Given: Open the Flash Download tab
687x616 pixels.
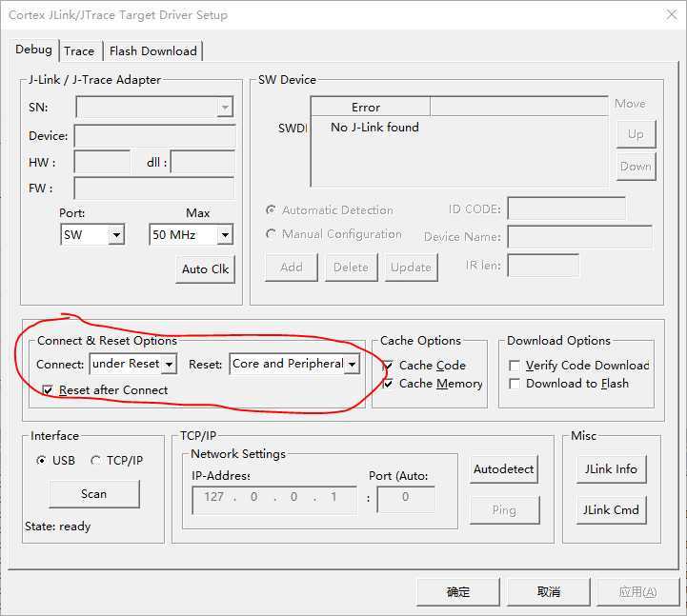Looking at the screenshot, I should [x=152, y=51].
